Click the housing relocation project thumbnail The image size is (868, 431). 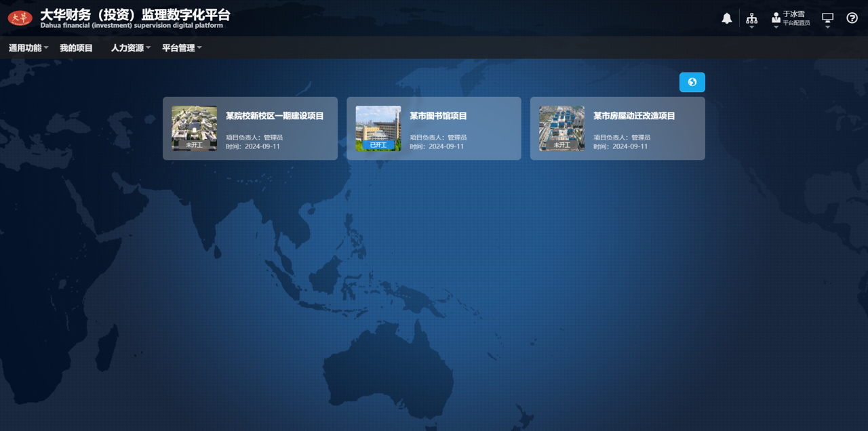561,125
